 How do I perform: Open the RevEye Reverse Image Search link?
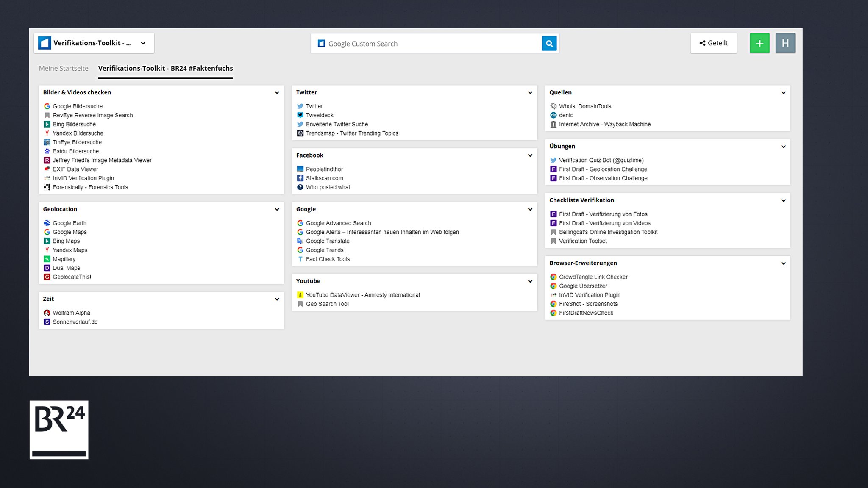tap(93, 115)
